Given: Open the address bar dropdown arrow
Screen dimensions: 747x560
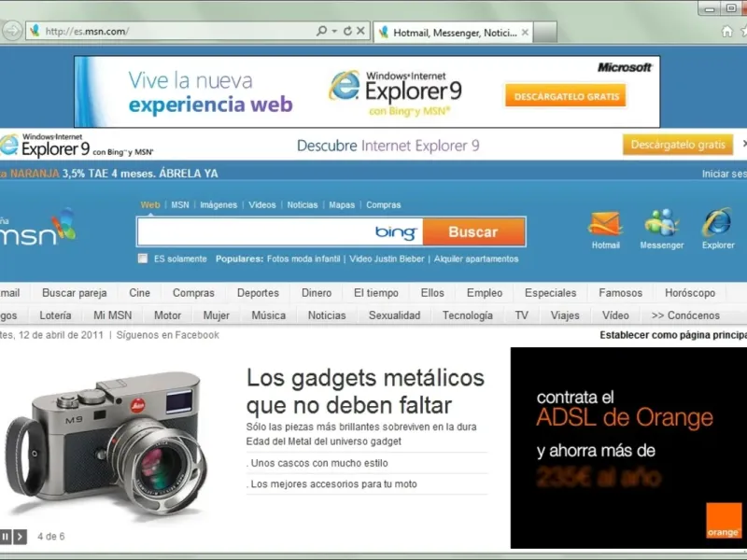Looking at the screenshot, I should tap(334, 32).
